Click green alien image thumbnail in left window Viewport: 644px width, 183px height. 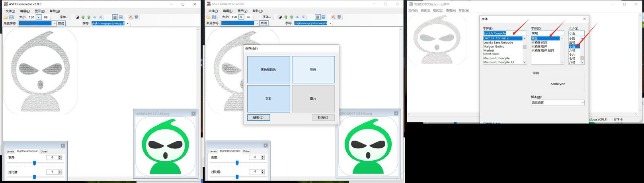pos(166,146)
